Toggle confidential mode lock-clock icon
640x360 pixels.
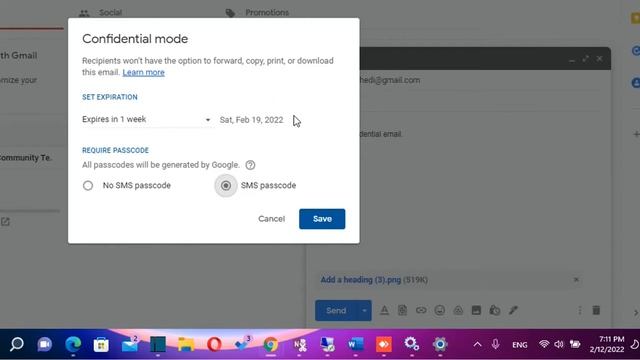(495, 311)
